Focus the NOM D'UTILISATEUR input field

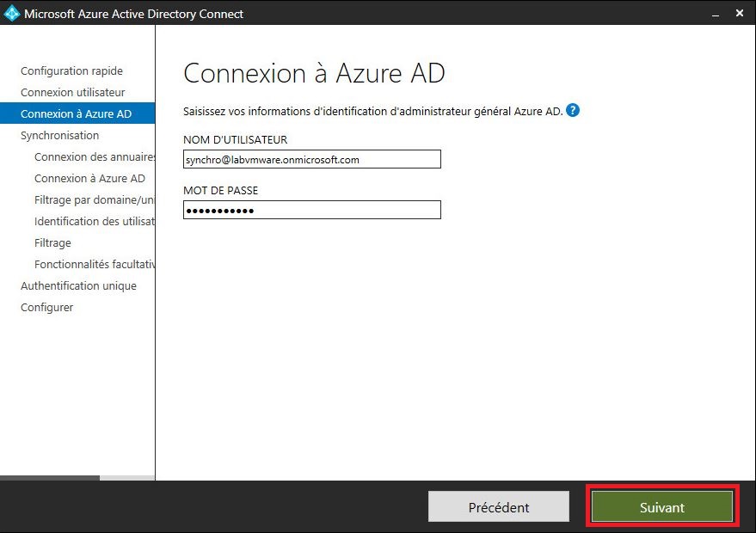pos(312,159)
